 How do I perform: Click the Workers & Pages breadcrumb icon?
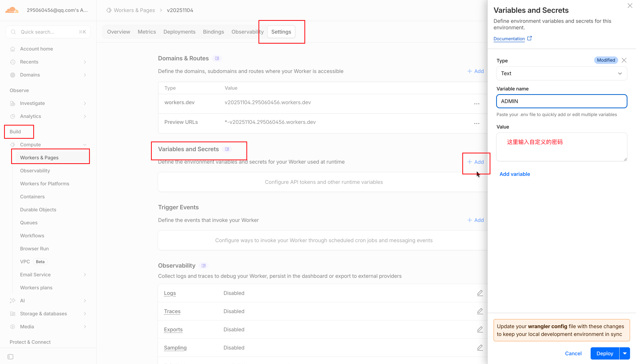point(109,10)
